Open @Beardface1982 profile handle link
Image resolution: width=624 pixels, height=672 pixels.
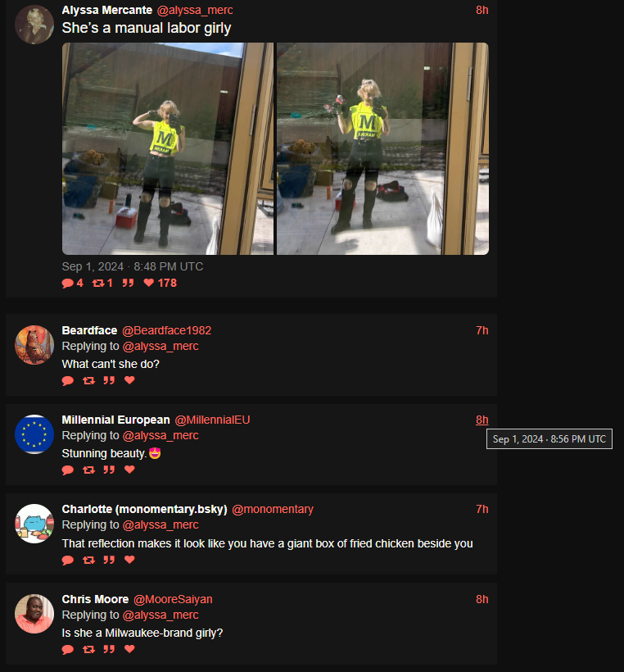point(166,330)
